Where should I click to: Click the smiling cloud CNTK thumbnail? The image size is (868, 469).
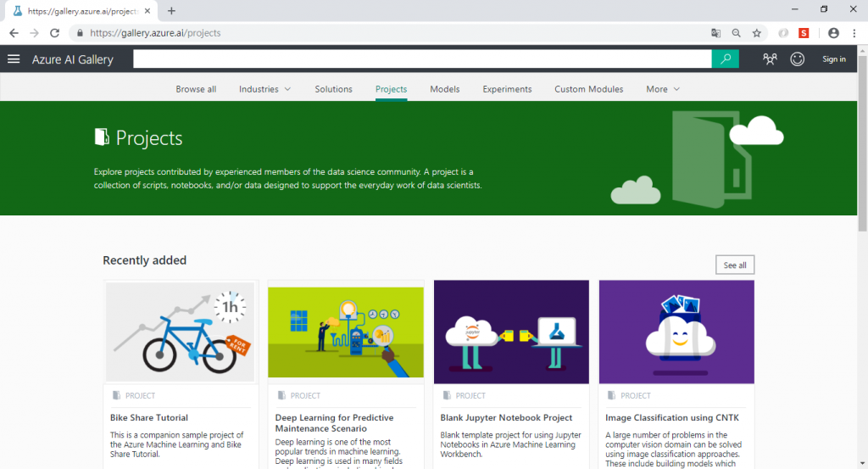(676, 332)
